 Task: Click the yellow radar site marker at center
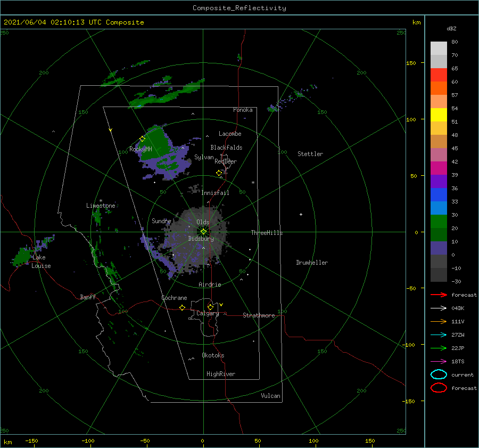[203, 232]
